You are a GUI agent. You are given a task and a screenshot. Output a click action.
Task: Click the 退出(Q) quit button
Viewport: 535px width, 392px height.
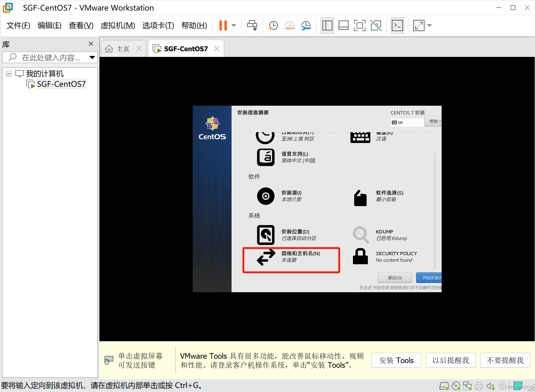(395, 278)
